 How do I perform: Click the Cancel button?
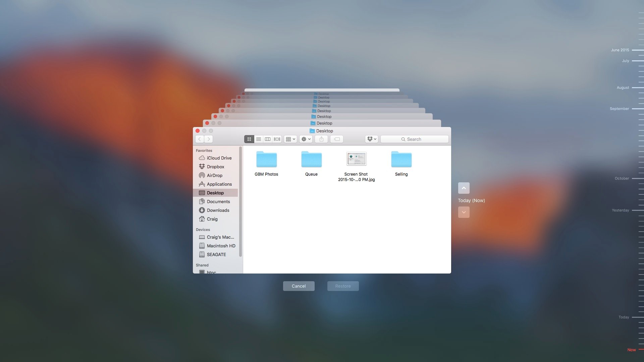[x=299, y=286]
